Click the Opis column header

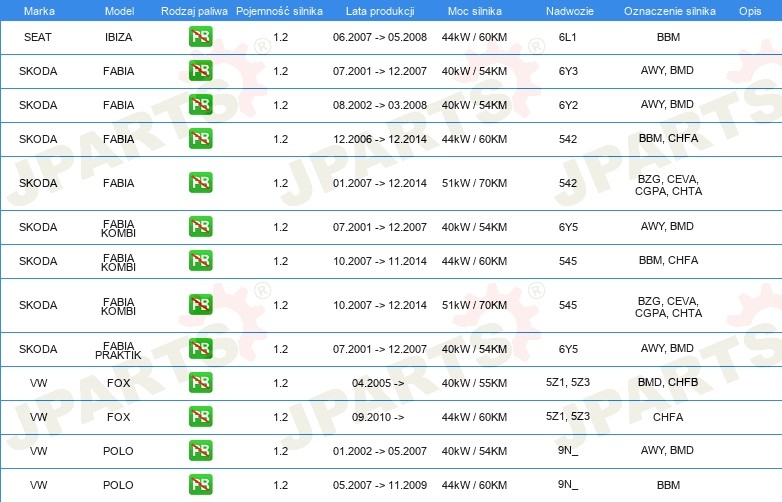750,11
